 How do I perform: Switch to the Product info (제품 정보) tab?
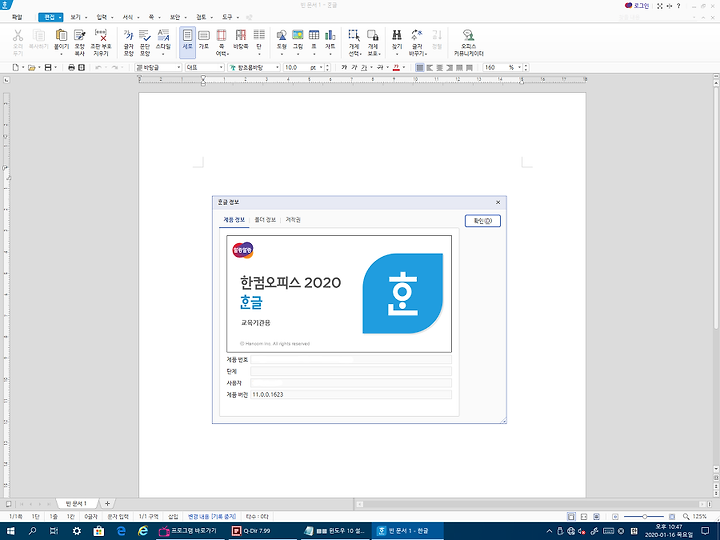coord(234,220)
